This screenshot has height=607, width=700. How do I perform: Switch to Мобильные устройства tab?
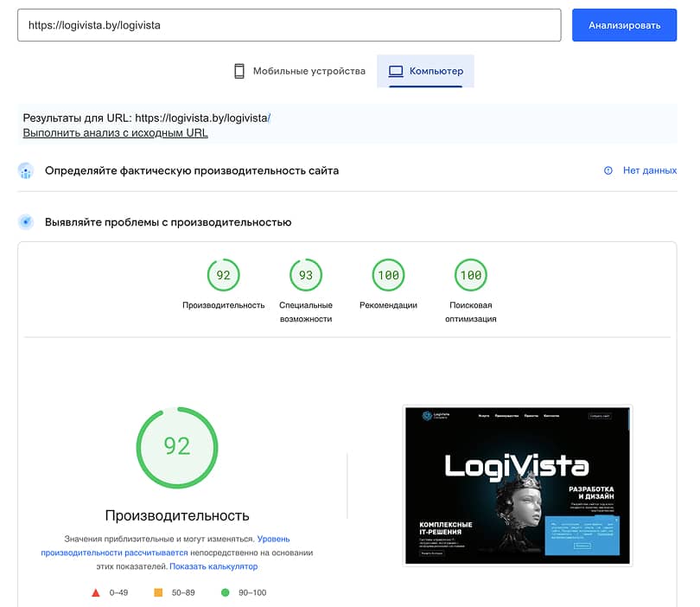300,71
